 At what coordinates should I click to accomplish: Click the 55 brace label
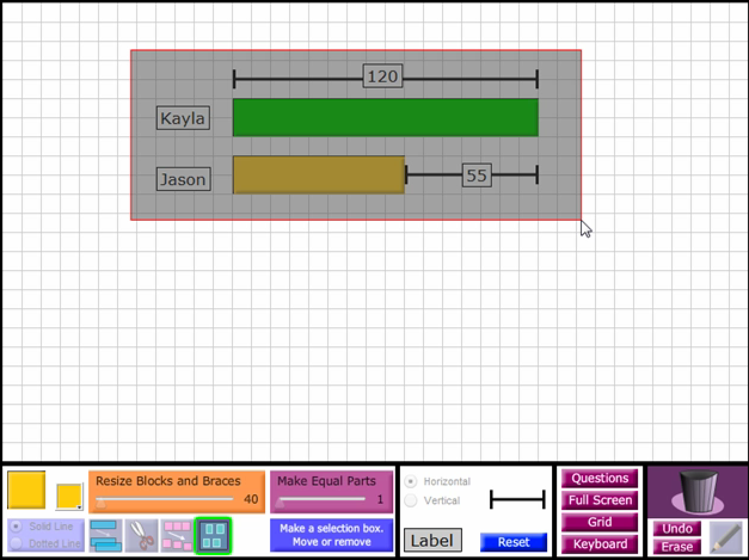click(477, 176)
